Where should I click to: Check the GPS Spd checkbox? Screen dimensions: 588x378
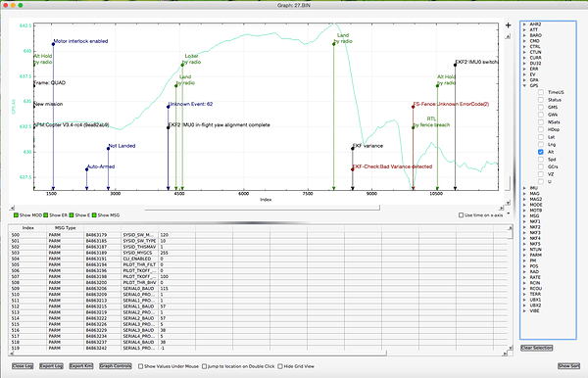click(x=541, y=160)
